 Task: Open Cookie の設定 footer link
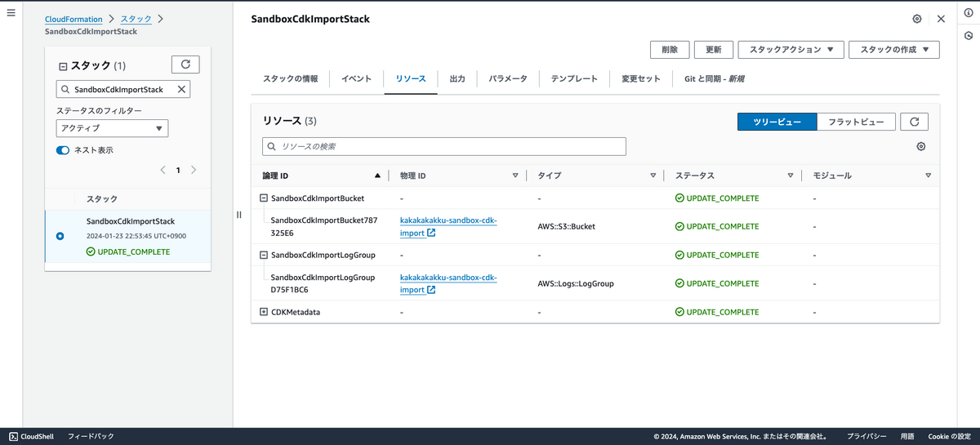click(x=949, y=437)
